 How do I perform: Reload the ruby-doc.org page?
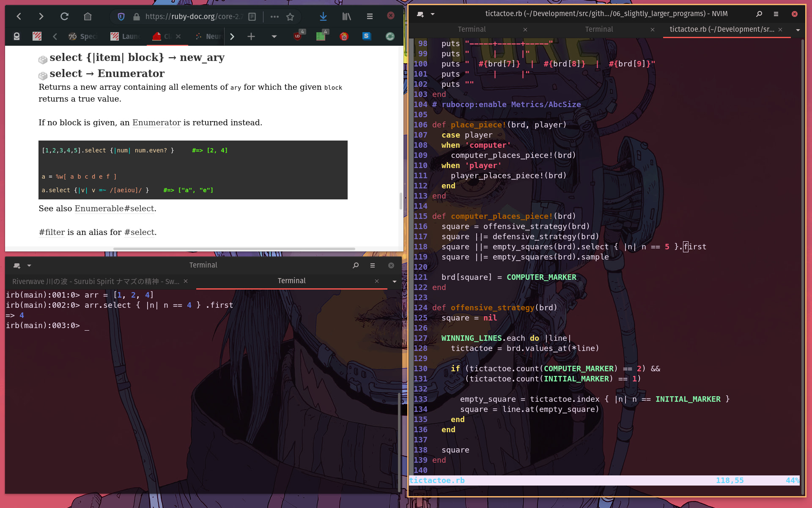tap(64, 17)
